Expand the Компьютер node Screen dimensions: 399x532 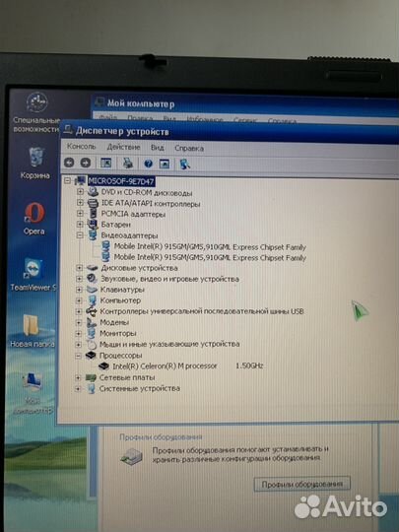point(79,300)
